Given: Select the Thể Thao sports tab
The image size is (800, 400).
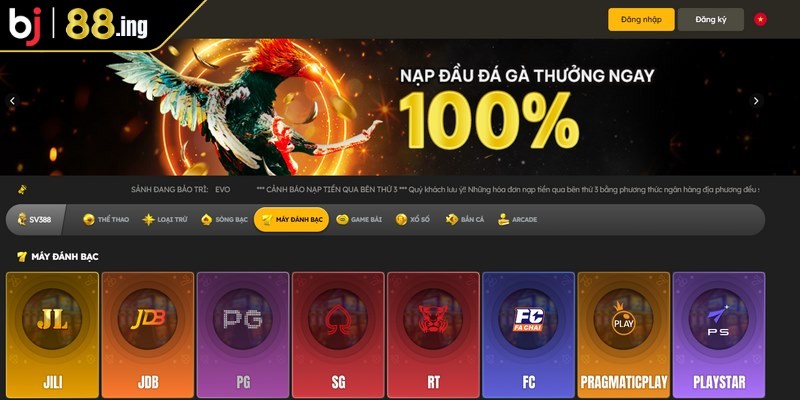Looking at the screenshot, I should click(x=106, y=219).
